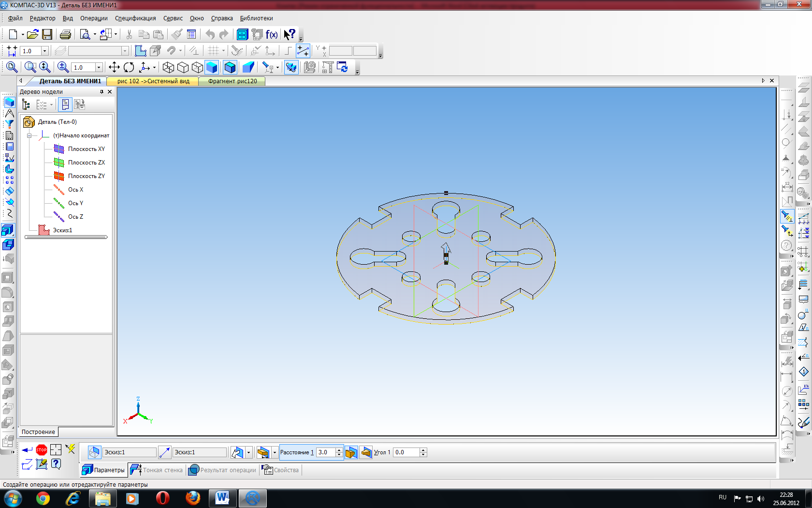Select the Rotate view tool
812x508 pixels.
129,67
